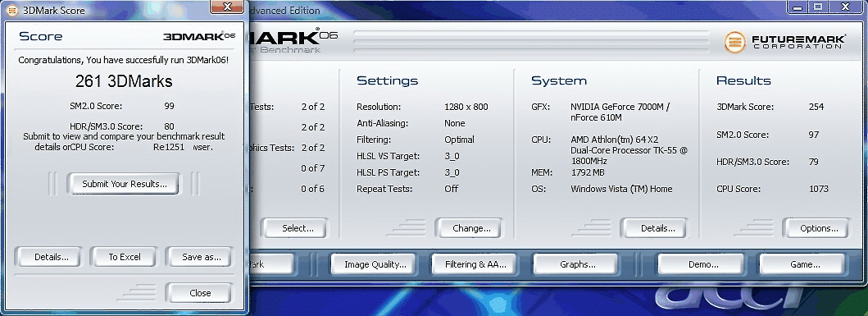Maximize the 3DMark06 main window
Viewport: 868px width, 316px height.
(817, 7)
